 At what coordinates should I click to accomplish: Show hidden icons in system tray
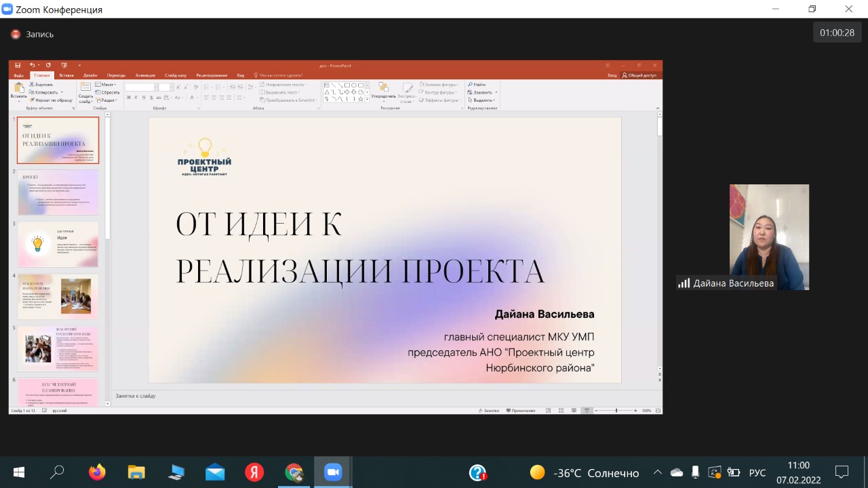pos(657,472)
